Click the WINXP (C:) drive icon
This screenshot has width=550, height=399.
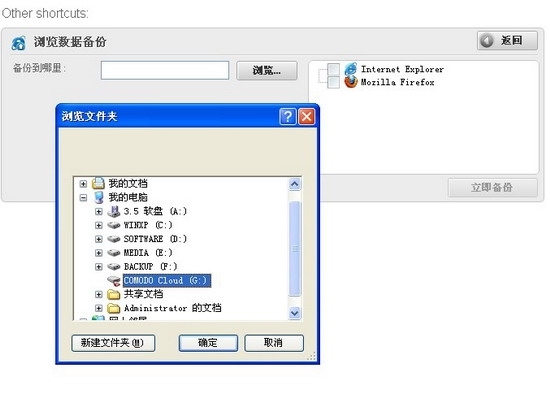(114, 225)
